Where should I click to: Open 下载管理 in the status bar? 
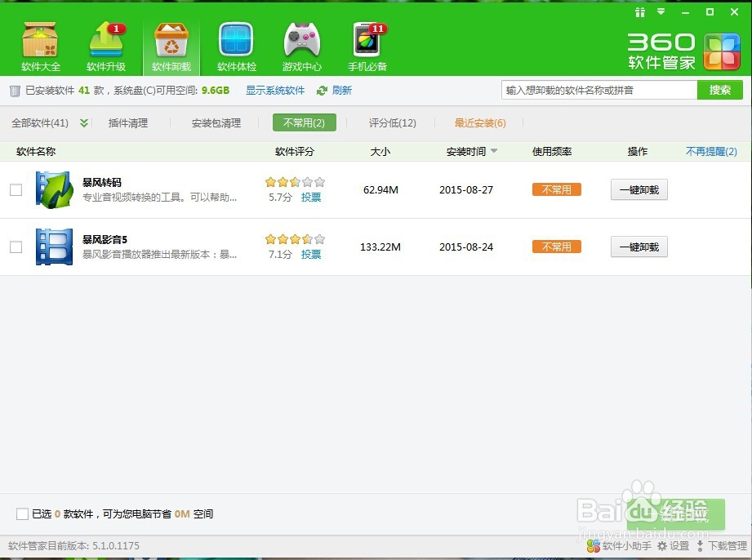point(721,545)
